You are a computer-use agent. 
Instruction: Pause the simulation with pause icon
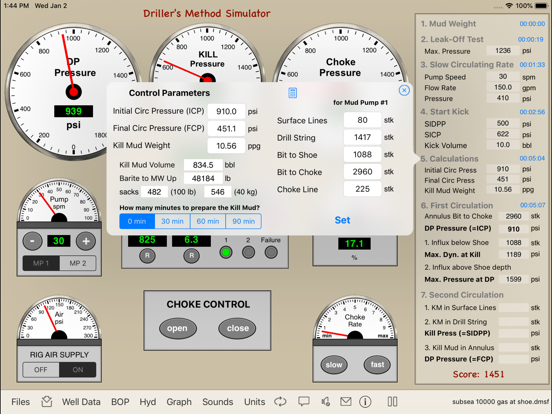tap(392, 402)
